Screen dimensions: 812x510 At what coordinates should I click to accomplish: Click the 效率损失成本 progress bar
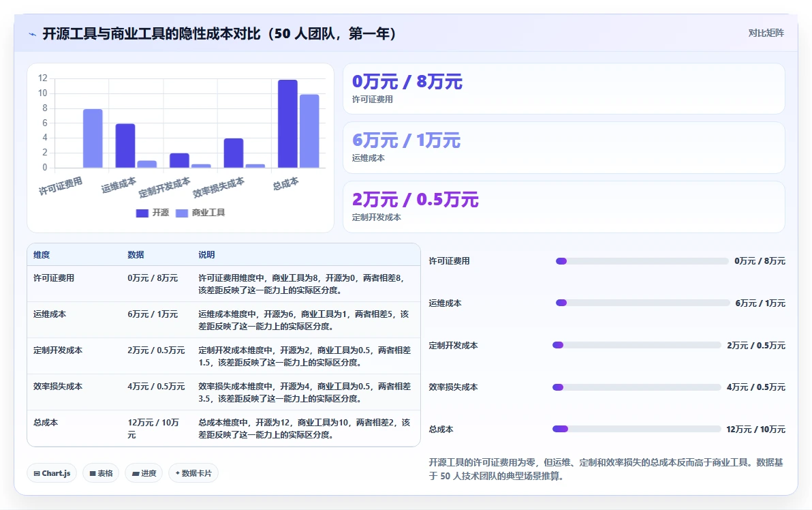pos(636,387)
